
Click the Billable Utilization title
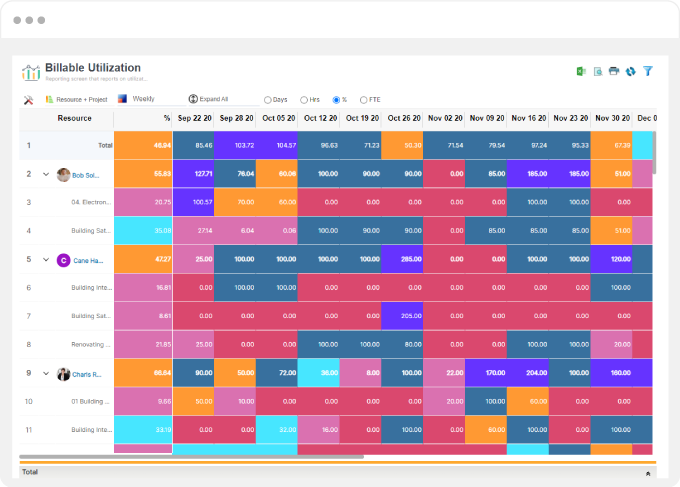coord(93,68)
